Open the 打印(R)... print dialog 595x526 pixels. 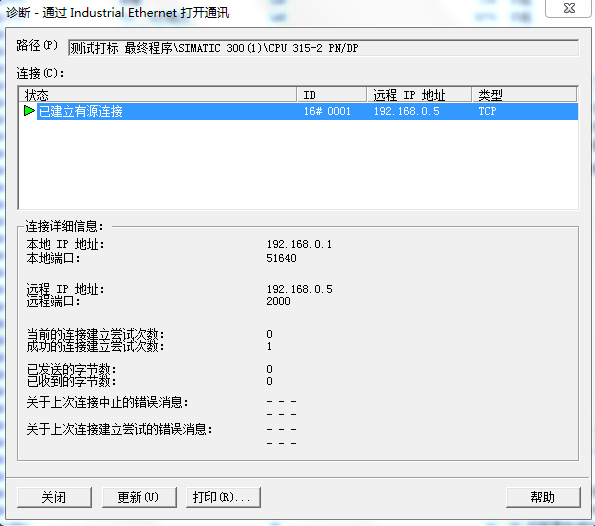point(223,497)
